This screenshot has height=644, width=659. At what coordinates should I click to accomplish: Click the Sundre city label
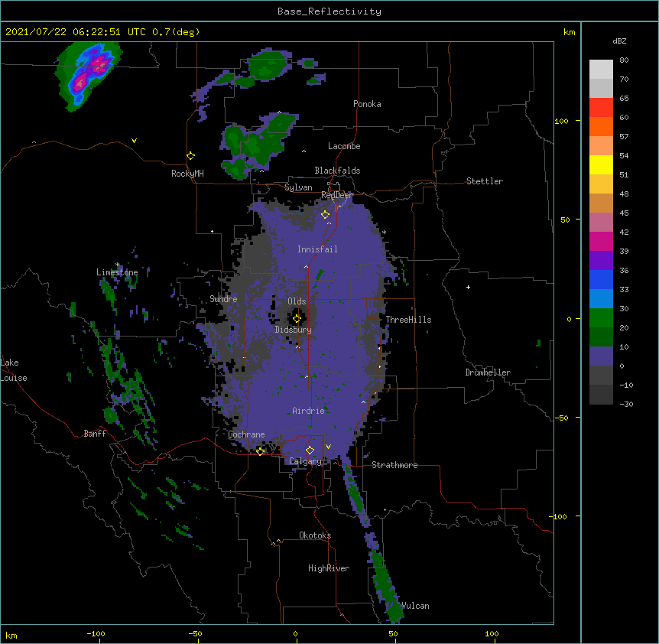pos(223,299)
